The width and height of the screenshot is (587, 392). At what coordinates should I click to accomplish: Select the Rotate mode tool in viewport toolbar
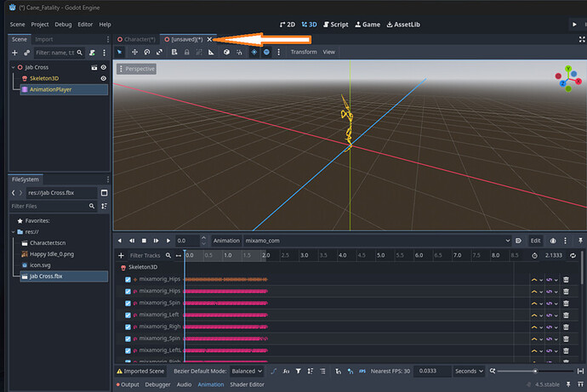tap(148, 52)
